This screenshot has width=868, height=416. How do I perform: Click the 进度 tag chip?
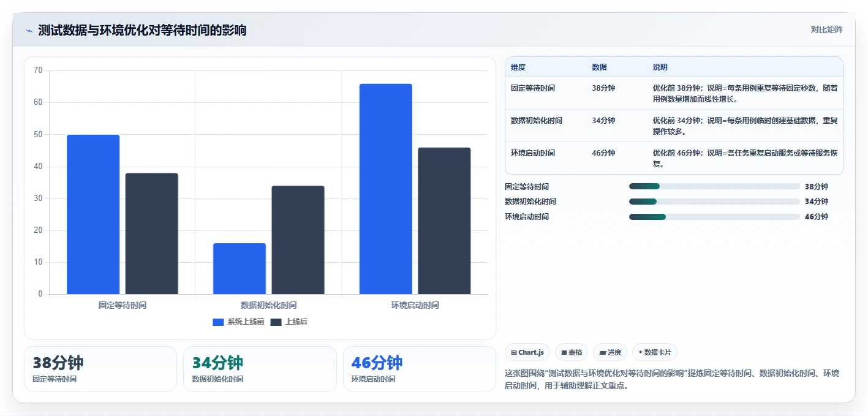[610, 352]
